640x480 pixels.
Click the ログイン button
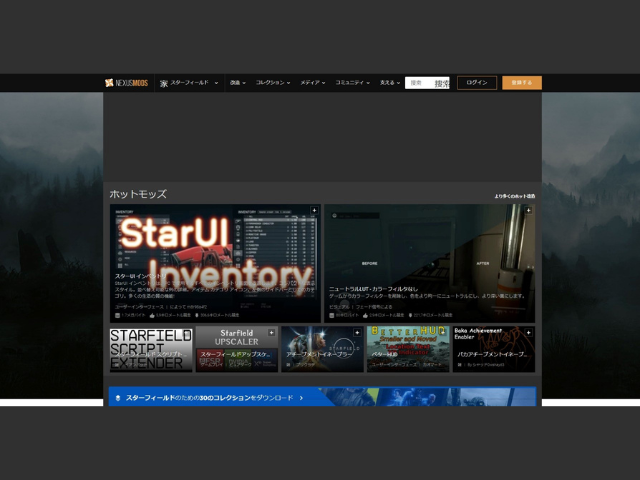click(477, 83)
